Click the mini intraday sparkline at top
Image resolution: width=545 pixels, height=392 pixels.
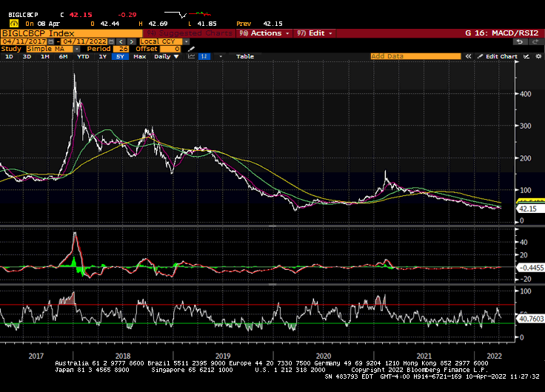[187, 14]
